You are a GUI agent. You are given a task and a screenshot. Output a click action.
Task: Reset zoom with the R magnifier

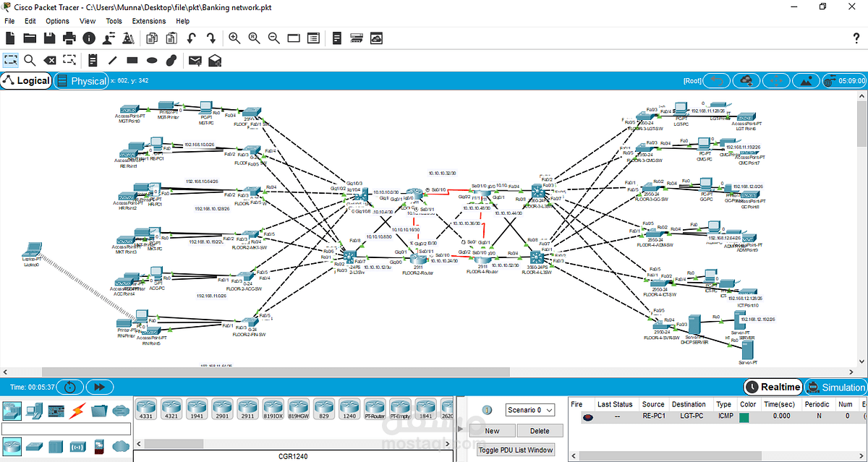(254, 38)
